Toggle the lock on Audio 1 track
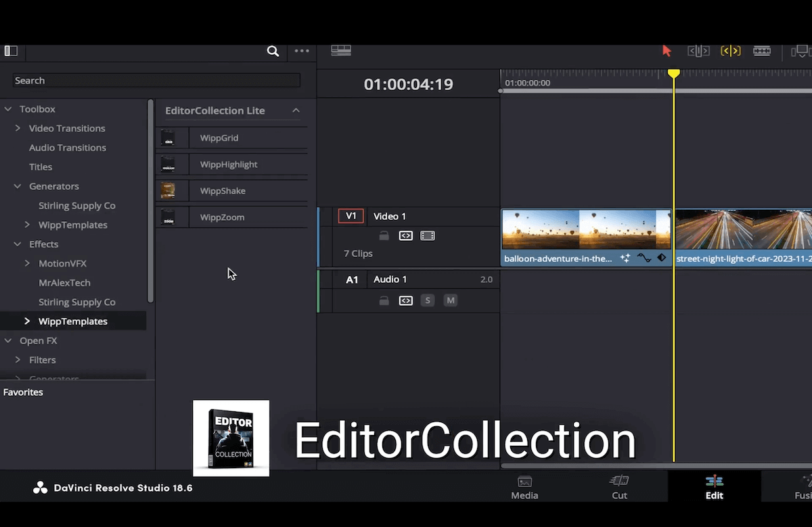Image resolution: width=812 pixels, height=527 pixels. pos(384,300)
